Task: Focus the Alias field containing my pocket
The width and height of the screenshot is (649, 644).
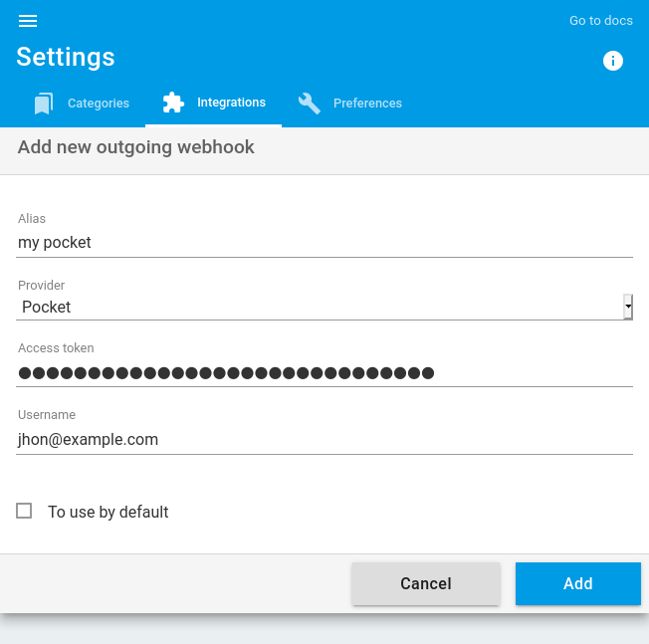Action: pos(324,243)
